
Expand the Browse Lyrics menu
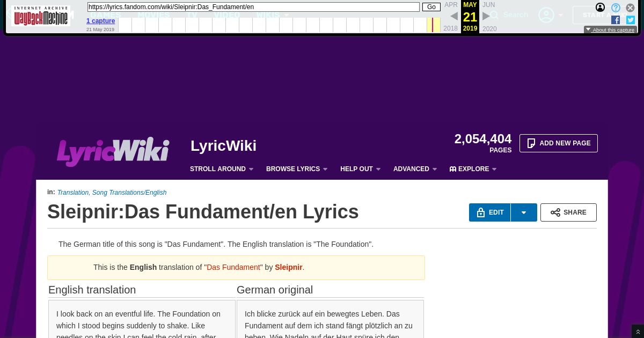coord(297,169)
